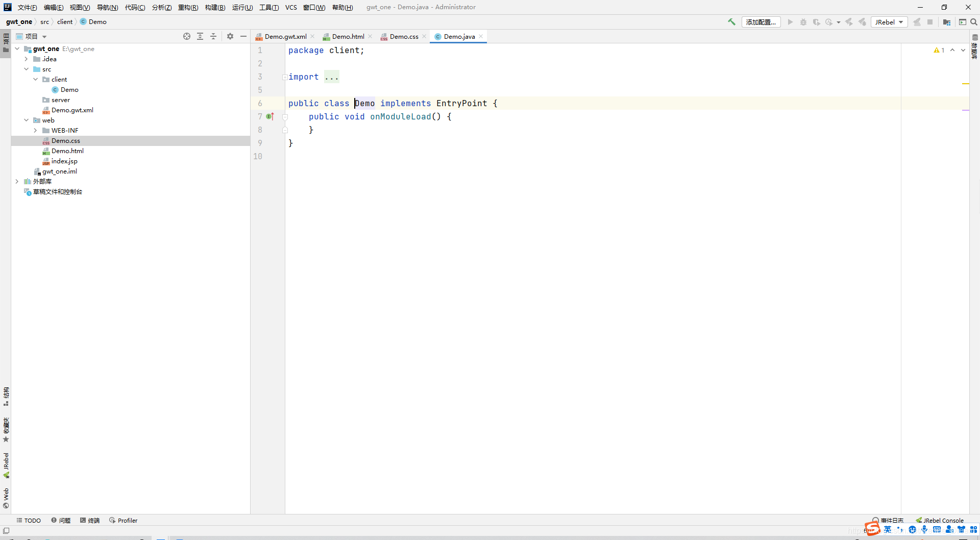Click the Build Project hammer icon

(x=731, y=22)
